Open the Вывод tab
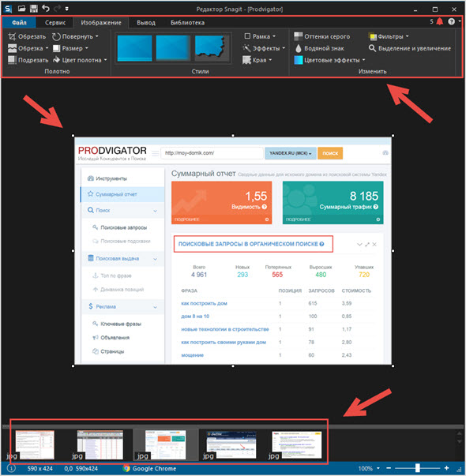Viewport: 466px width, 476px height. point(146,22)
